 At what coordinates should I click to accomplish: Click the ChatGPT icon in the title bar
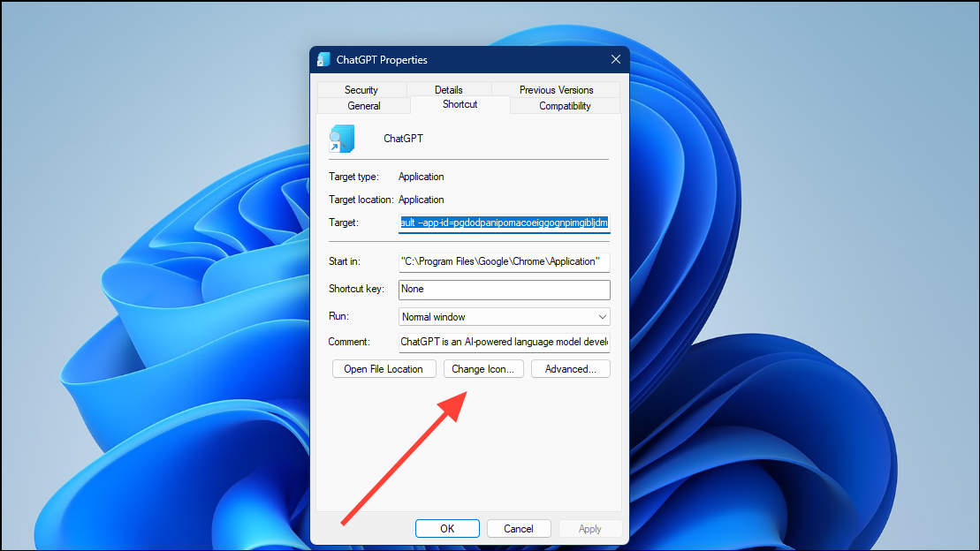[x=323, y=59]
